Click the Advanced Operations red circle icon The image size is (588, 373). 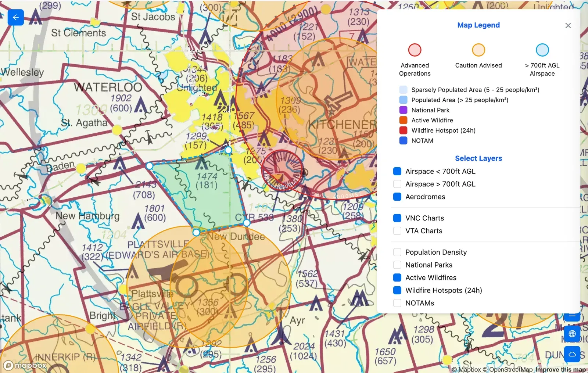click(x=415, y=50)
